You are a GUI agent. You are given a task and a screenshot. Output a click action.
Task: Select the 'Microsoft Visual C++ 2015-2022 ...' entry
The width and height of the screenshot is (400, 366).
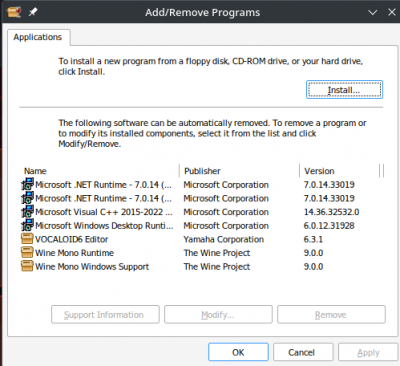104,212
